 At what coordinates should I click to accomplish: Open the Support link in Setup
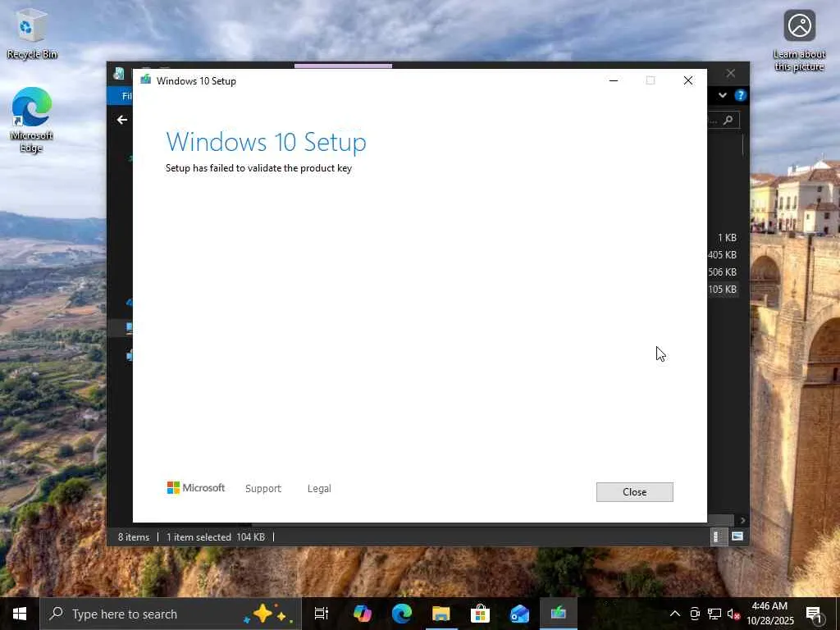tap(263, 489)
